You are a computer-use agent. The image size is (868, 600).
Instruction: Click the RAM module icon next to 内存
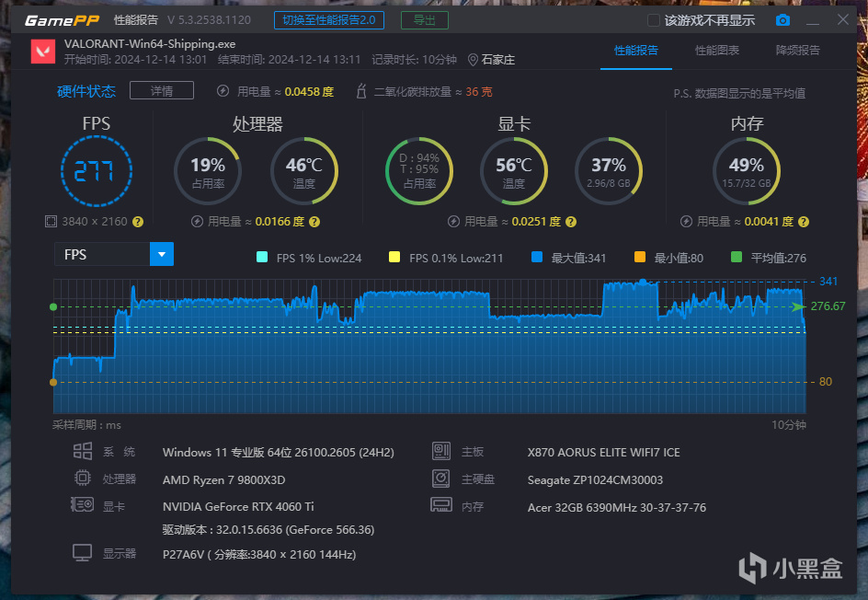coord(441,504)
